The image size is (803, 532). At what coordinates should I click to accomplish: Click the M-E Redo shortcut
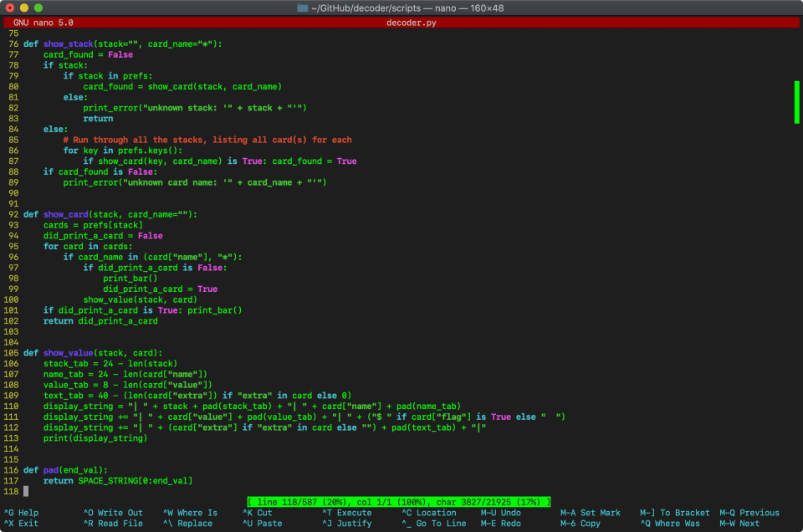pyautogui.click(x=500, y=524)
